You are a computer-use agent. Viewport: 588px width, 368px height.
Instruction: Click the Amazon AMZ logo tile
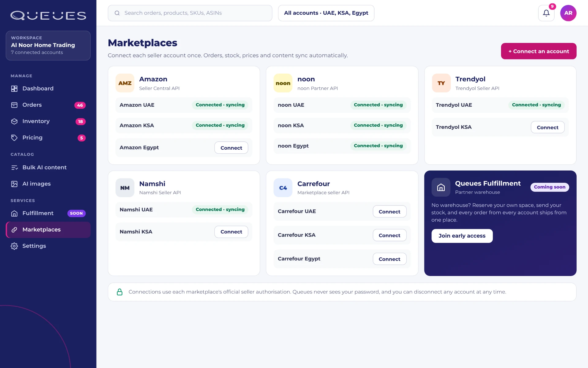125,83
